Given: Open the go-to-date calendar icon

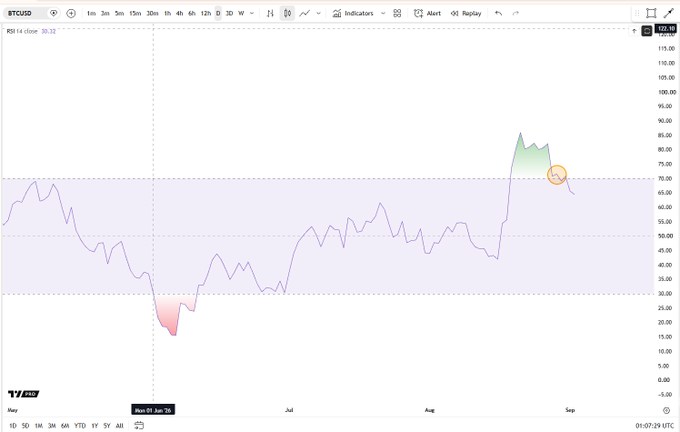Looking at the screenshot, I should (139, 425).
